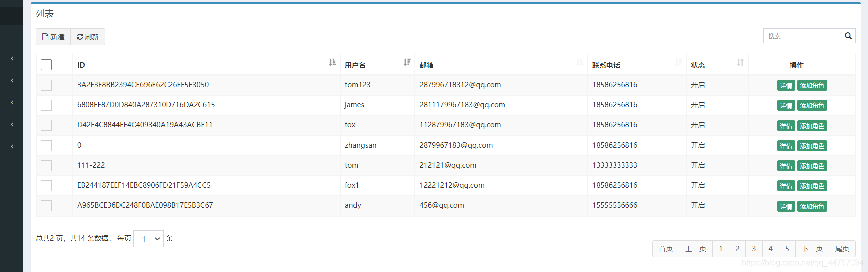Go to page 2

pos(737,249)
